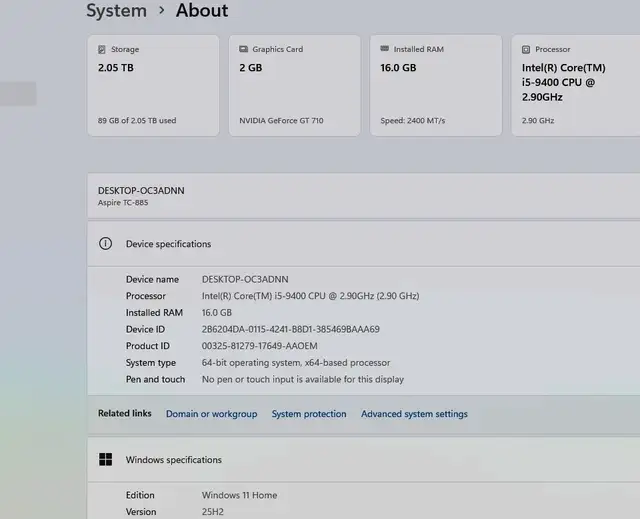Open the Graphics Card 2 GB card
The width and height of the screenshot is (640, 519).
click(294, 85)
